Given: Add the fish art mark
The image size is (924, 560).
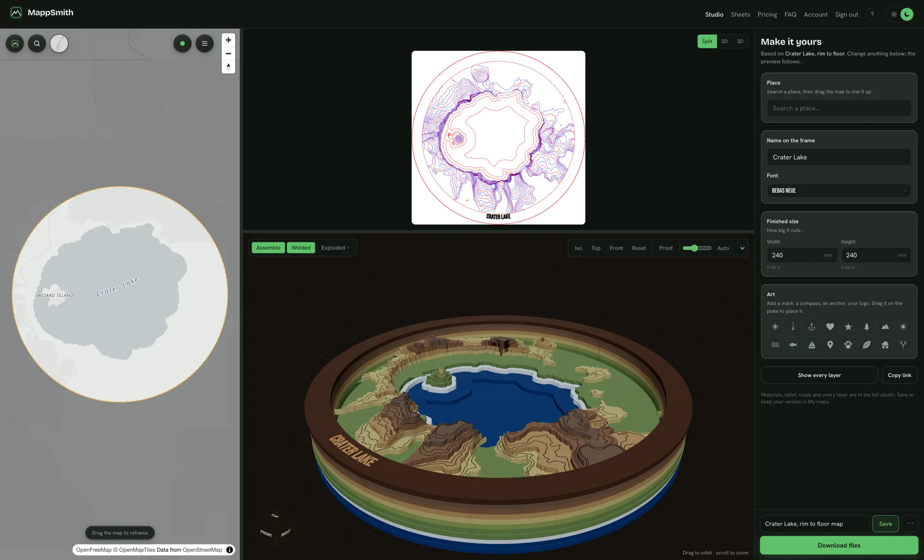Looking at the screenshot, I should pos(793,345).
